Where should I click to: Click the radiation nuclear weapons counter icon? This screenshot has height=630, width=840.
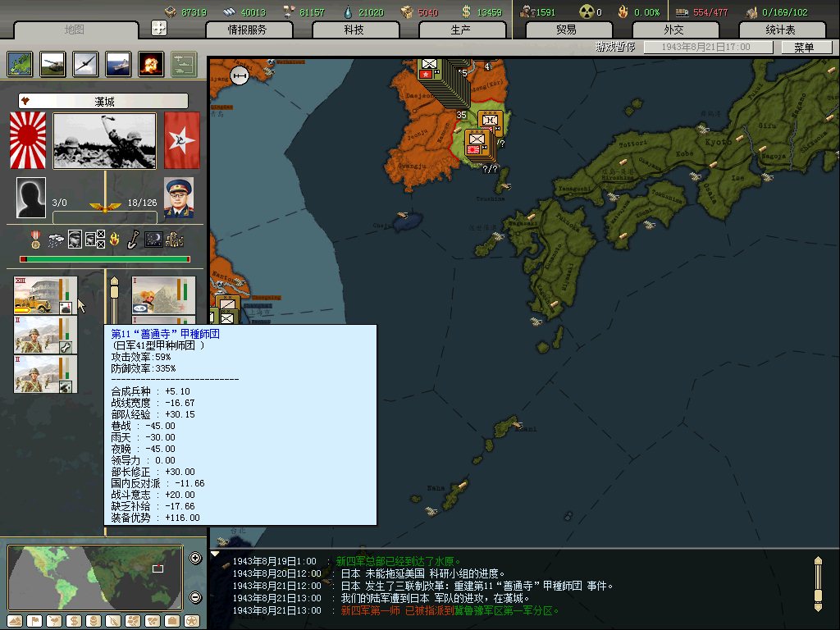(587, 11)
